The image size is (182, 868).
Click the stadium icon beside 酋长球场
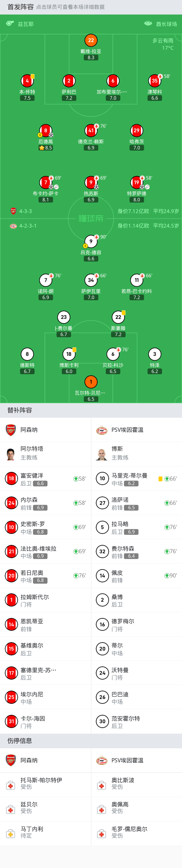(x=148, y=24)
